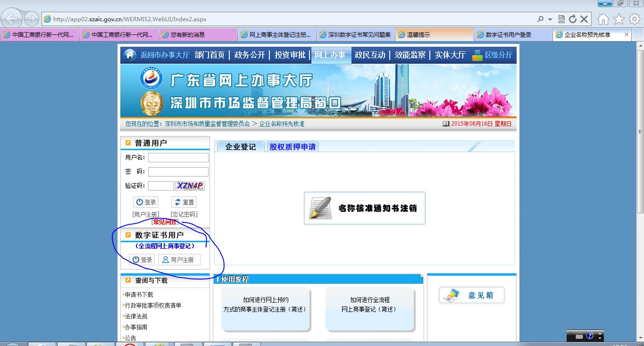This screenshot has height=346, width=644.
Task: Click the 查阅与下载 header icon
Action: 128,280
